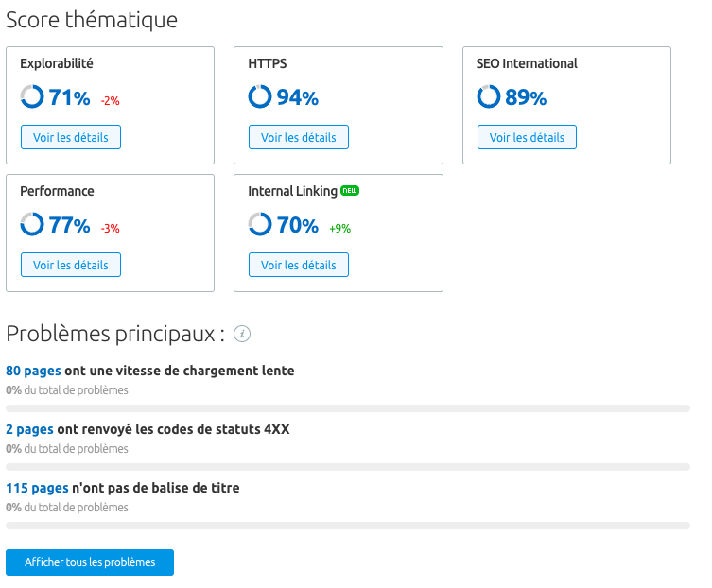Click the -2% change indicator
Screen dimensions: 712x588
[x=110, y=101]
